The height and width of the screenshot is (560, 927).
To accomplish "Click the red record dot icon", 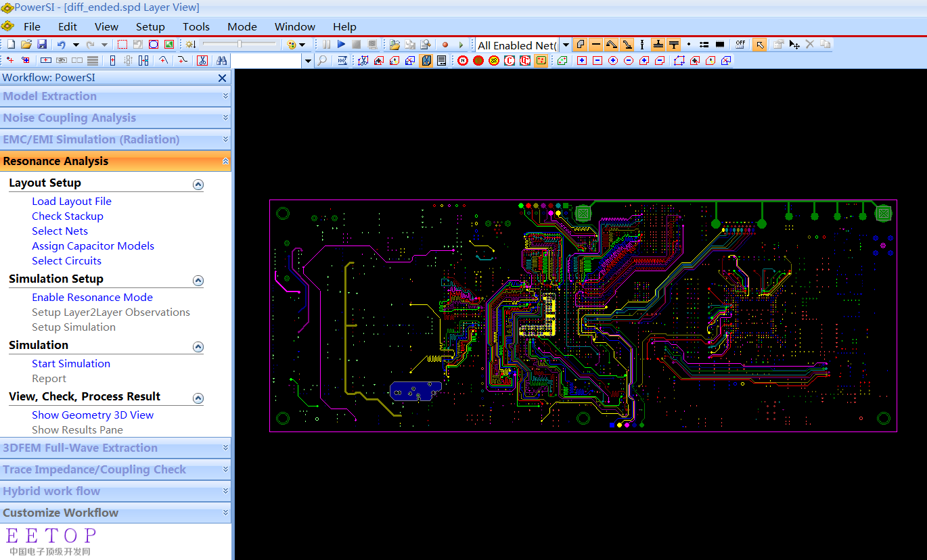I will pyautogui.click(x=445, y=45).
